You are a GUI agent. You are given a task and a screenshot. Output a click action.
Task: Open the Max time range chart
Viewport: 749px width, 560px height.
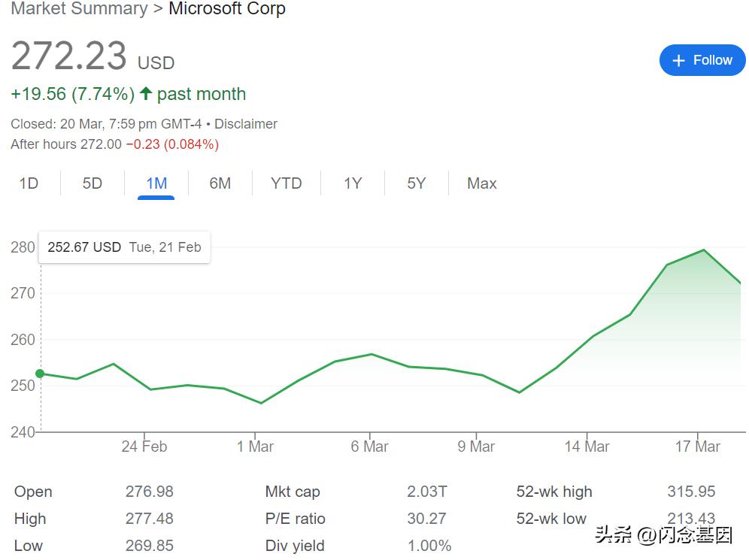(481, 183)
